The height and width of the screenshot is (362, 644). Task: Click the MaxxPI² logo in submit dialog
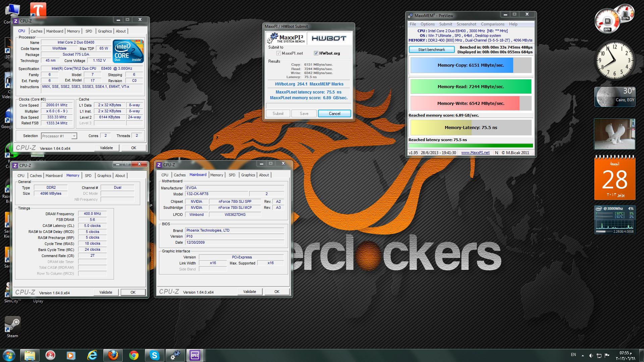click(286, 38)
